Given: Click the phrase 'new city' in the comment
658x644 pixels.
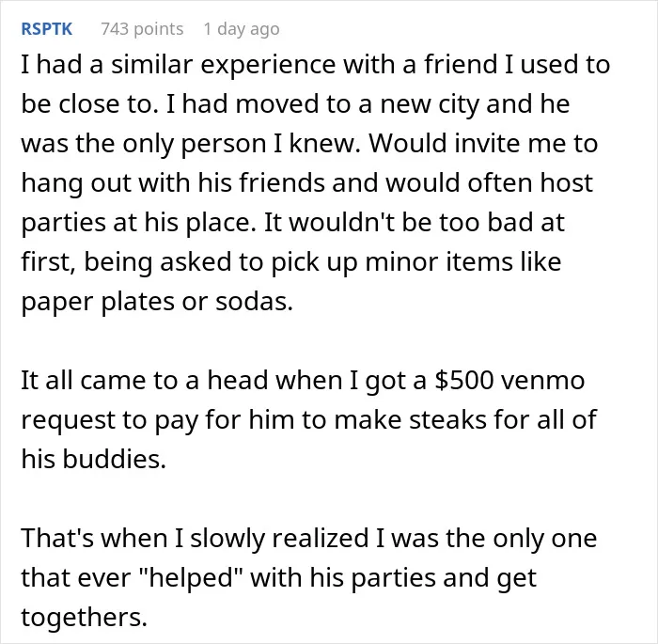Looking at the screenshot, I should click(x=430, y=105).
